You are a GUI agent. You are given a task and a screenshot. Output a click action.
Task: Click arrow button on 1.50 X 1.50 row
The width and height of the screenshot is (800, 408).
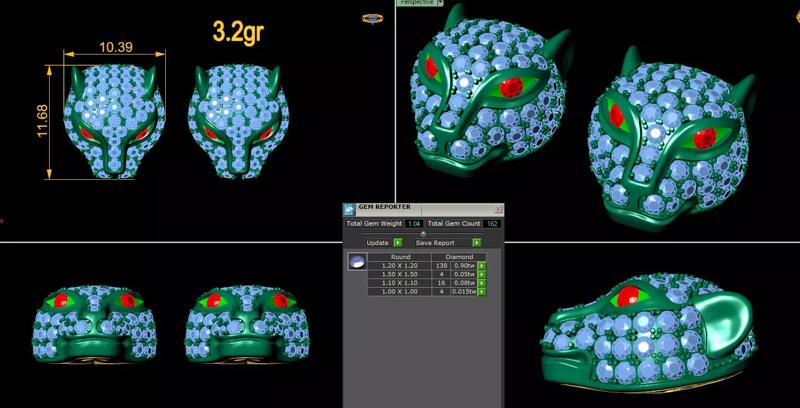tap(481, 274)
